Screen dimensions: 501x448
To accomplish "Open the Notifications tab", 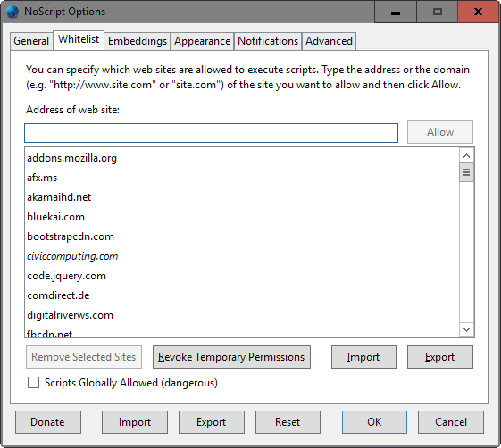I will 268,41.
